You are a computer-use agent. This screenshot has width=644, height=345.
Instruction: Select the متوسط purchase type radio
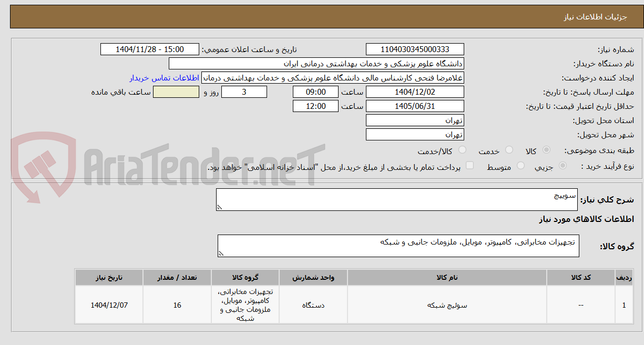[521, 166]
